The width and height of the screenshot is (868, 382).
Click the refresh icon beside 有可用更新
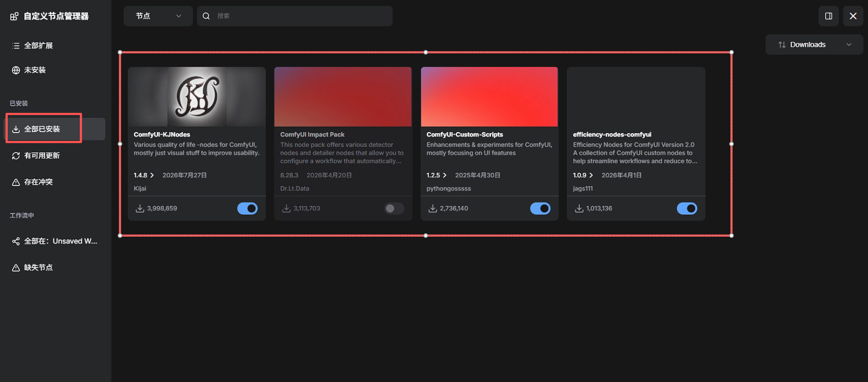click(16, 156)
